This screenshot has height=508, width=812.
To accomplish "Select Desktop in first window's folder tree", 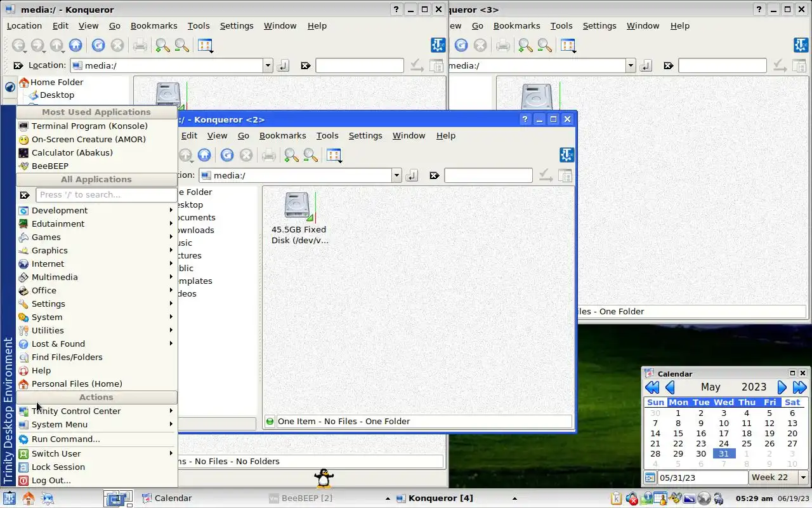I will (57, 95).
